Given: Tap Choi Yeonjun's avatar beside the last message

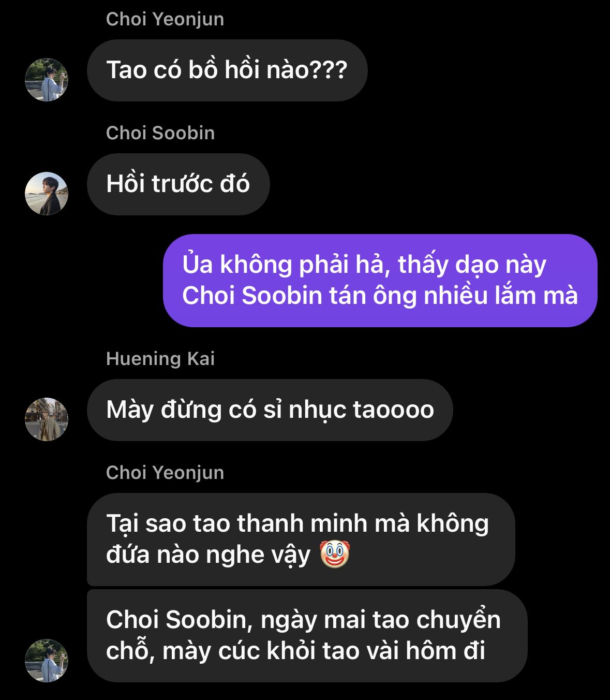Looking at the screenshot, I should 47,661.
